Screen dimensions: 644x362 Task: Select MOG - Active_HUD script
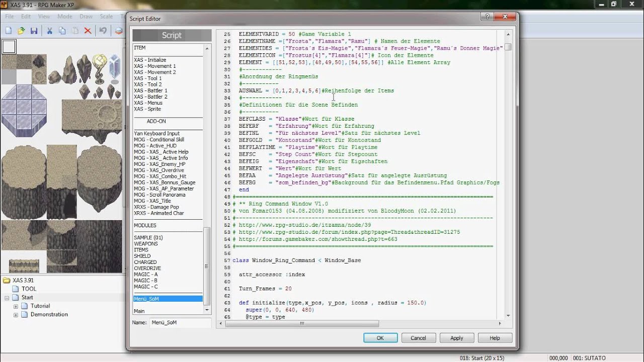click(155, 146)
